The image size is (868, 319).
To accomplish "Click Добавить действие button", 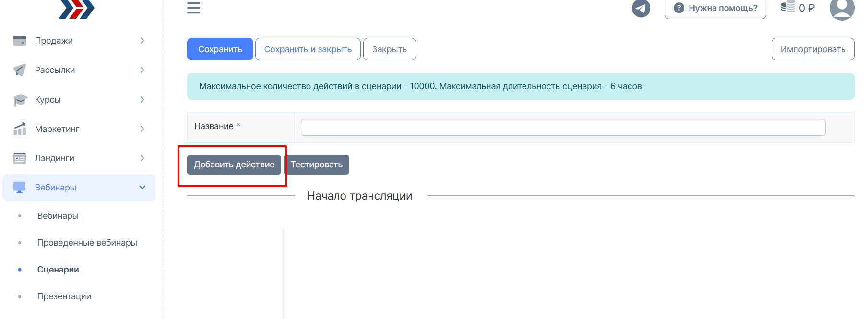I will pyautogui.click(x=234, y=165).
